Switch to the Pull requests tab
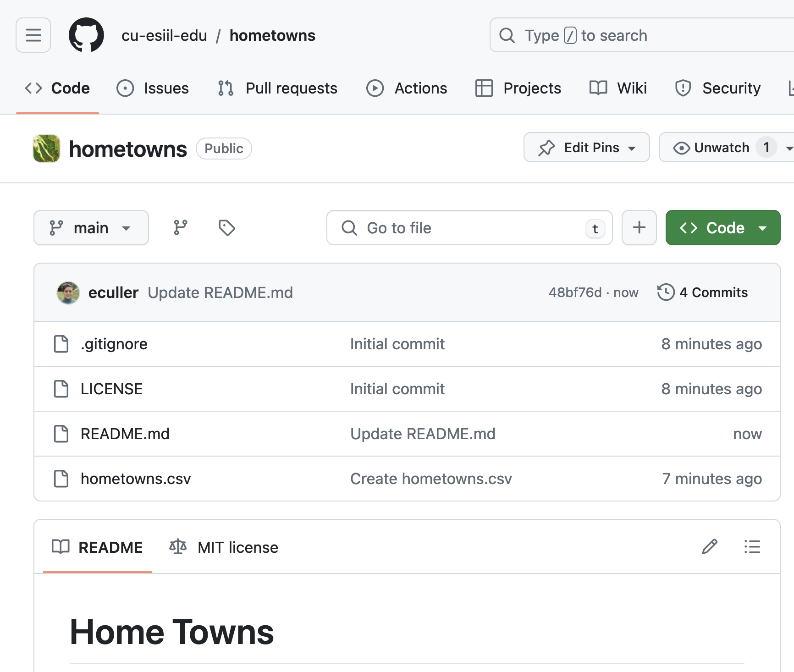The width and height of the screenshot is (794, 672). (277, 88)
